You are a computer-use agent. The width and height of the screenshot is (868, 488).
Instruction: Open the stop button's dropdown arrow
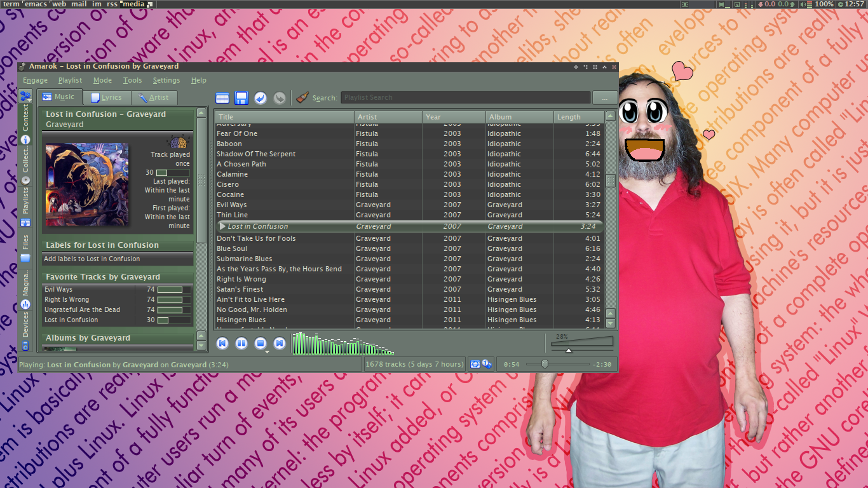point(267,351)
